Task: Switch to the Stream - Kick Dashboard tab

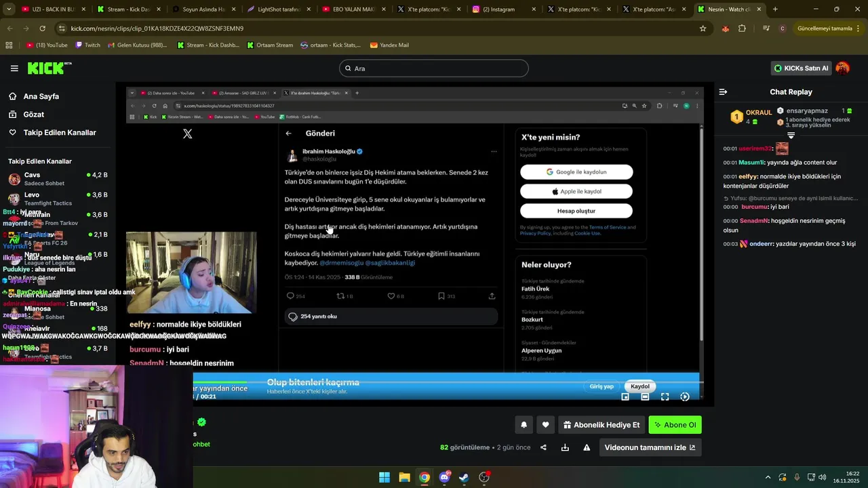Action: click(x=127, y=9)
